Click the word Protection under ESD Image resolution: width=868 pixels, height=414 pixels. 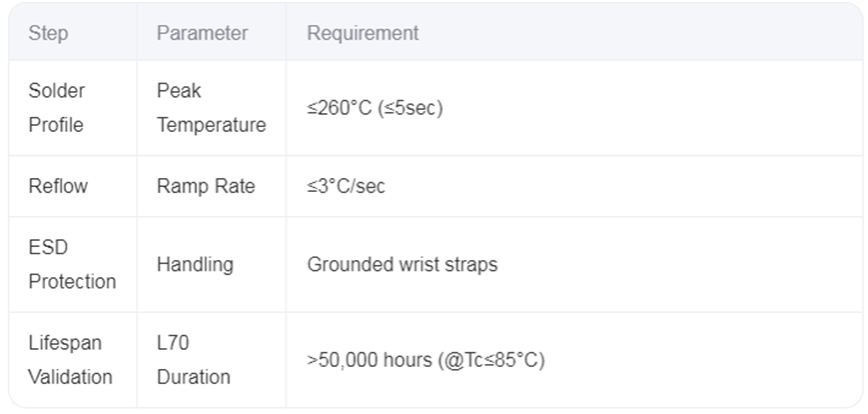72,281
